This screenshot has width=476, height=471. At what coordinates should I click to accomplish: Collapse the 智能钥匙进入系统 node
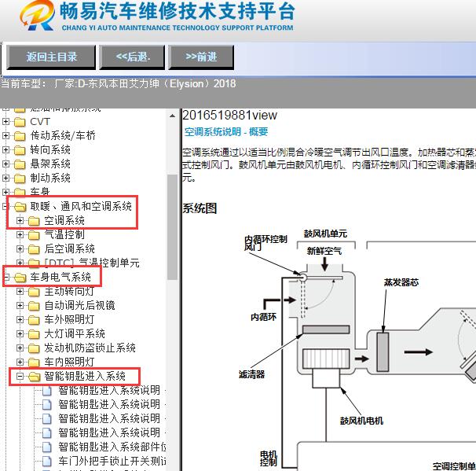click(x=20, y=376)
